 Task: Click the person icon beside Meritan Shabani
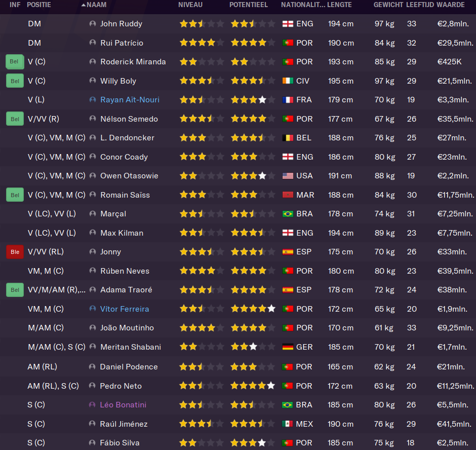pos(93,347)
